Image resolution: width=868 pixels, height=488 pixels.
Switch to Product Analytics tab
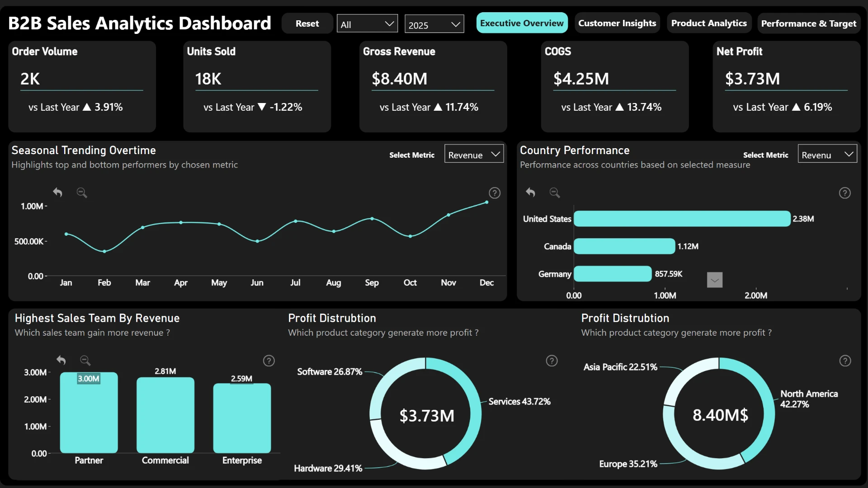click(708, 23)
